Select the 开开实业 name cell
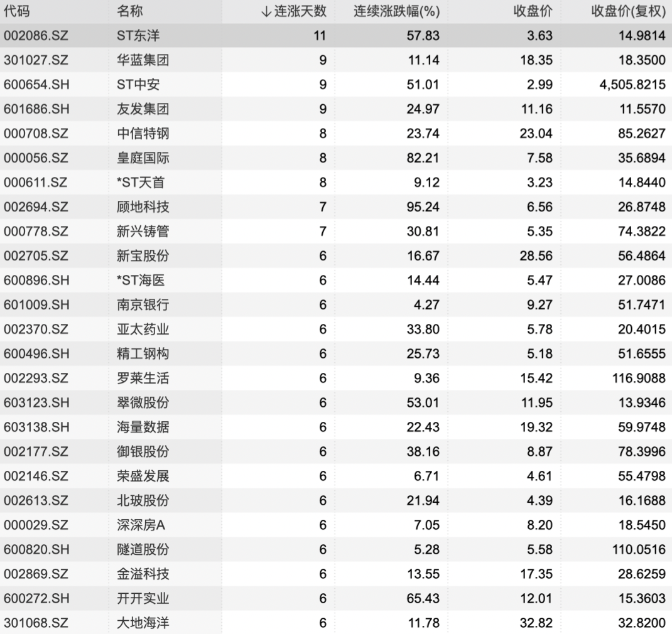 pyautogui.click(x=143, y=598)
